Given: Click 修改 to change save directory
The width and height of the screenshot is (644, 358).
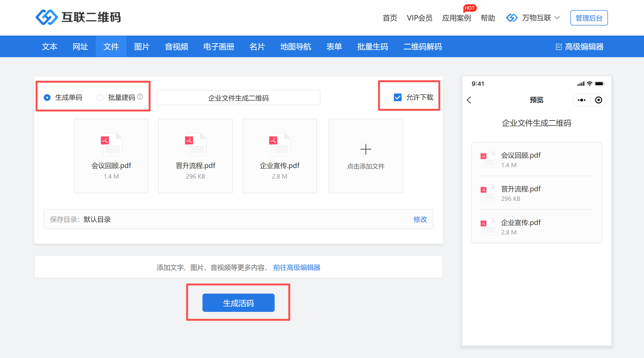Looking at the screenshot, I should click(420, 219).
